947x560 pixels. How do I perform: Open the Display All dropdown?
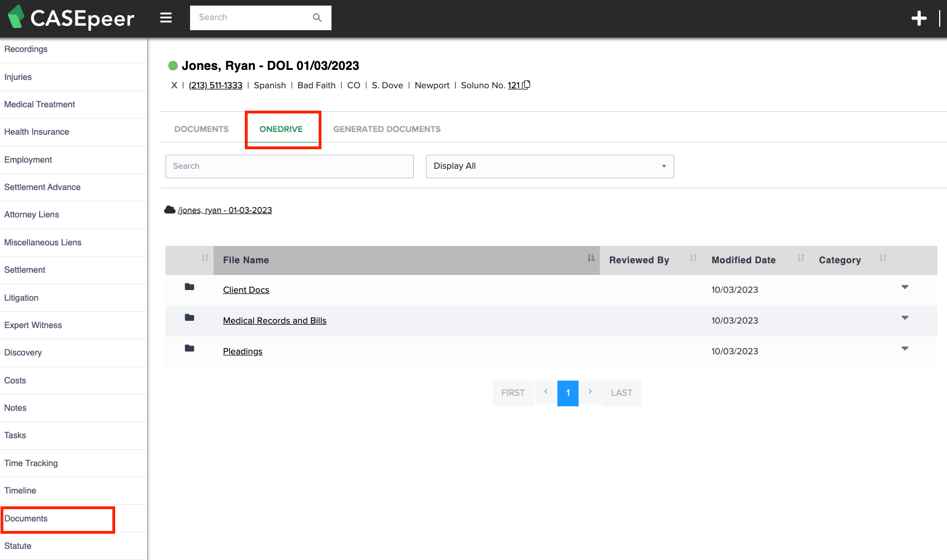[550, 167]
